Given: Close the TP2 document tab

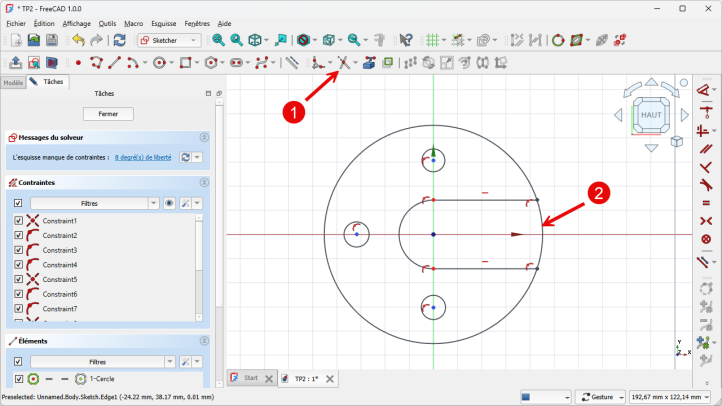Looking at the screenshot, I should [x=329, y=379].
